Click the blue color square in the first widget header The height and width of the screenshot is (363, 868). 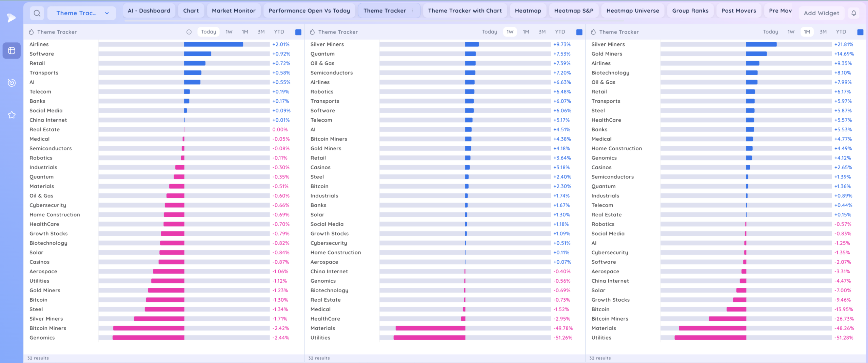pyautogui.click(x=298, y=32)
